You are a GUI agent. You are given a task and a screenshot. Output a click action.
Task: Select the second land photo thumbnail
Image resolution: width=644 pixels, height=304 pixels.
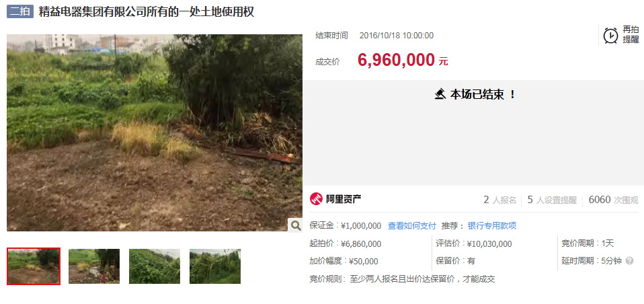94,266
